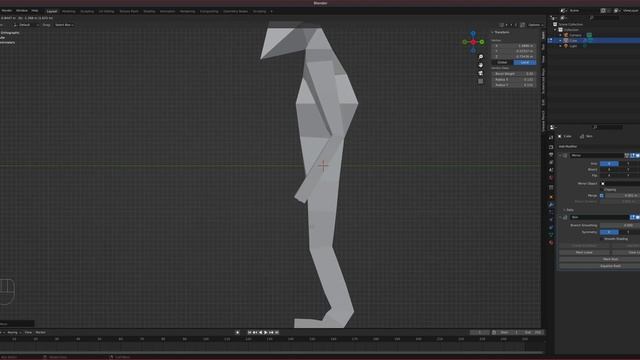Open the Modifiers wrench properties tab

(551, 204)
